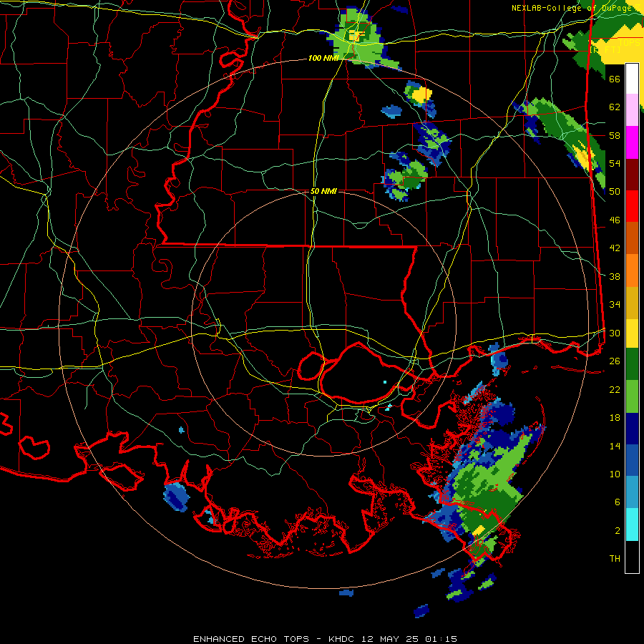The height and width of the screenshot is (644, 644).
Task: Select the dark green legend swatch
Action: click(632, 364)
